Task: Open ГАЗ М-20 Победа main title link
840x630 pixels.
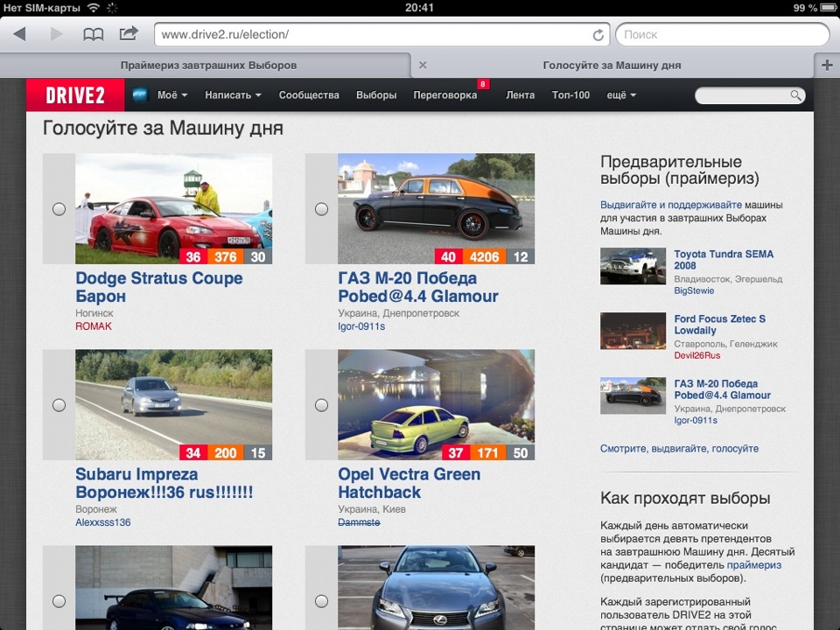Action: pos(418,287)
